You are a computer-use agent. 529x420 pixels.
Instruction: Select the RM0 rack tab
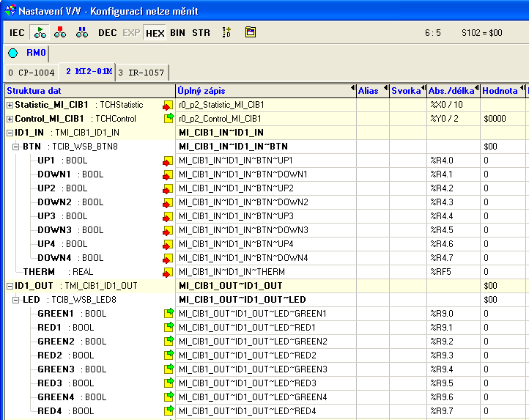click(x=36, y=53)
